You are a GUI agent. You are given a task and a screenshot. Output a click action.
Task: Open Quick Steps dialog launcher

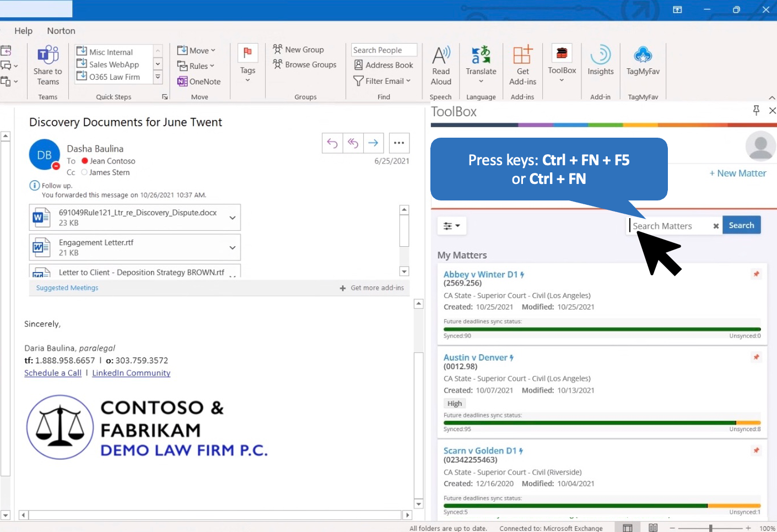pos(164,97)
